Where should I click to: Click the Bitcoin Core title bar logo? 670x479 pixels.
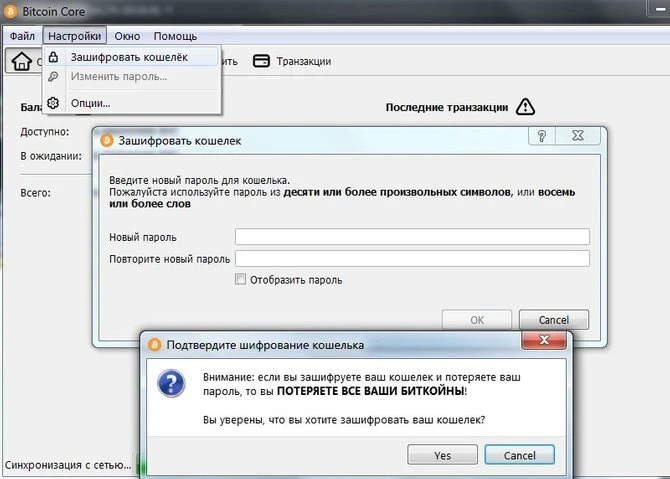pos(10,11)
